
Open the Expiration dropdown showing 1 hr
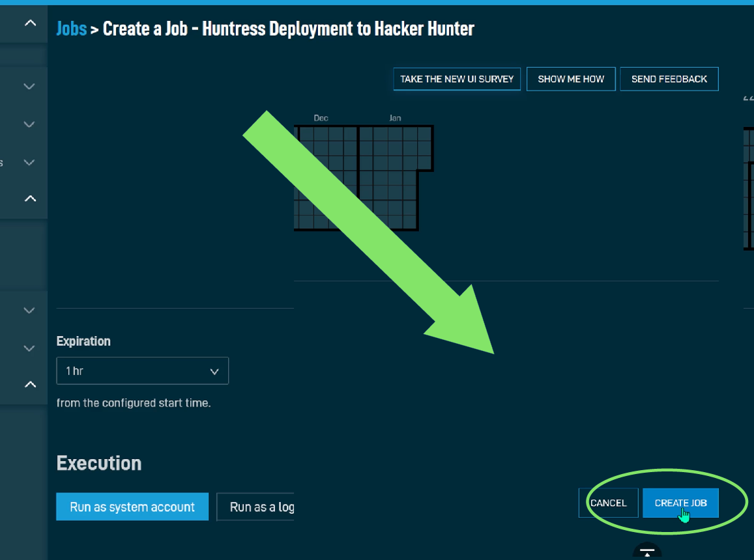tap(142, 371)
